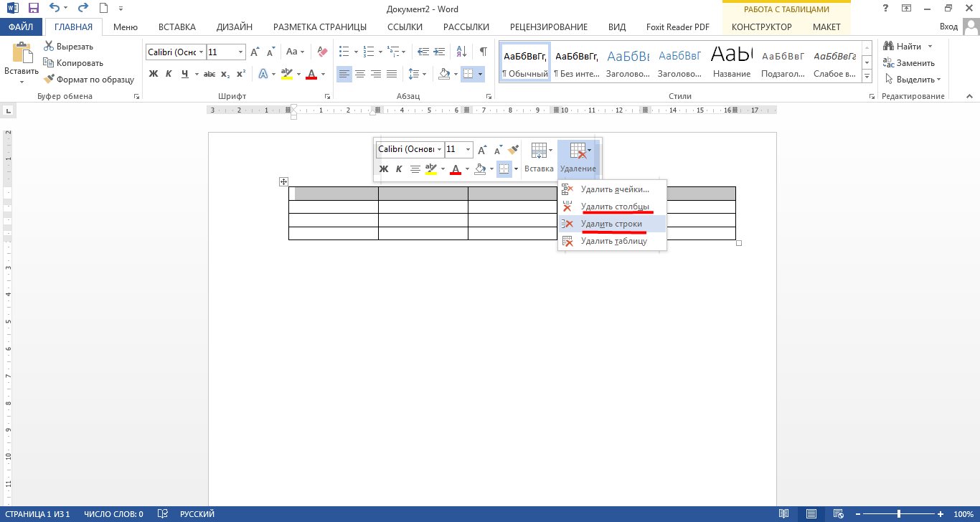Decrease paragraph indent
Viewport: 980px width, 522px height.
coord(423,52)
